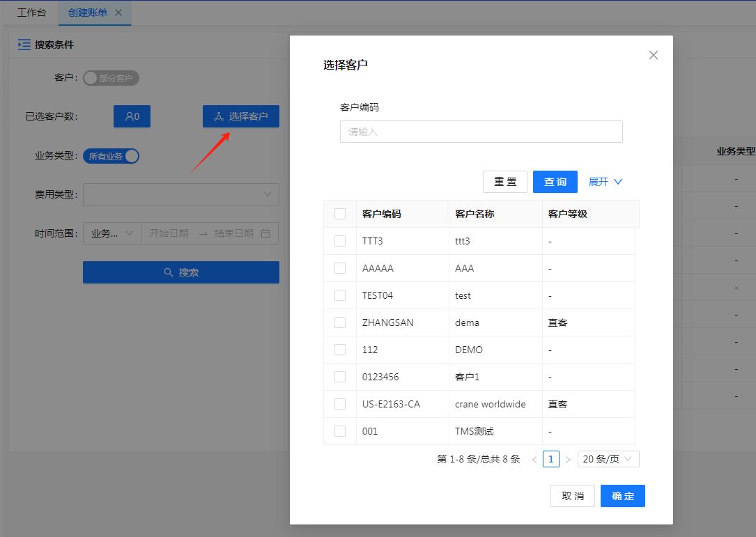This screenshot has width=756, height=537.
Task: Check the select-all checkbox in the table header
Action: [340, 214]
